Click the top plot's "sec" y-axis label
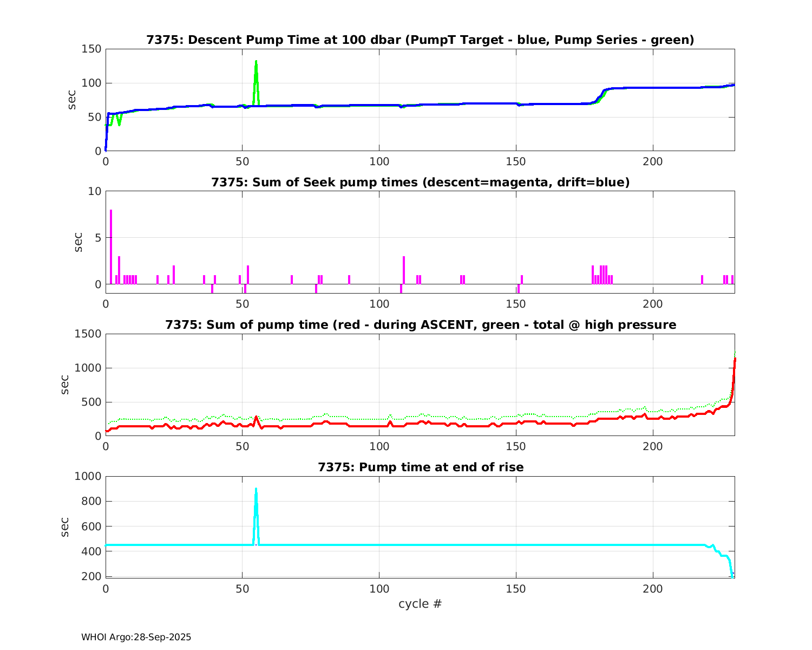Image resolution: width=812 pixels, height=650 pixels. pos(72,100)
